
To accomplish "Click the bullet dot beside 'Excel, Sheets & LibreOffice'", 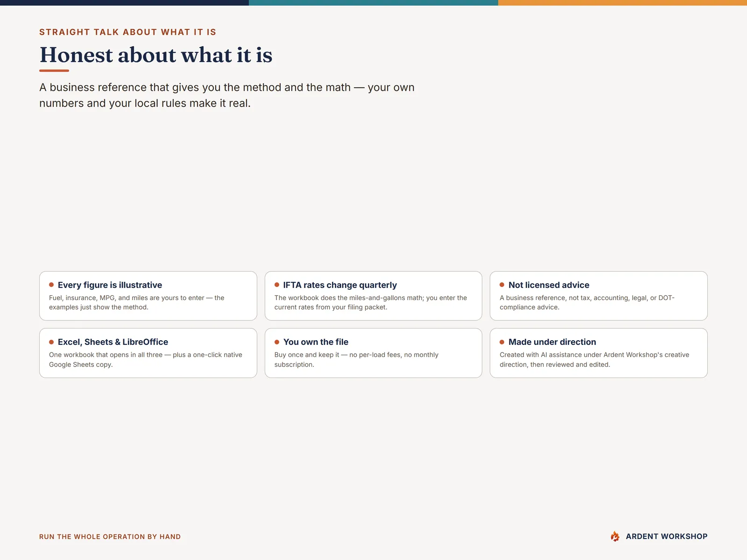I will click(x=51, y=342).
